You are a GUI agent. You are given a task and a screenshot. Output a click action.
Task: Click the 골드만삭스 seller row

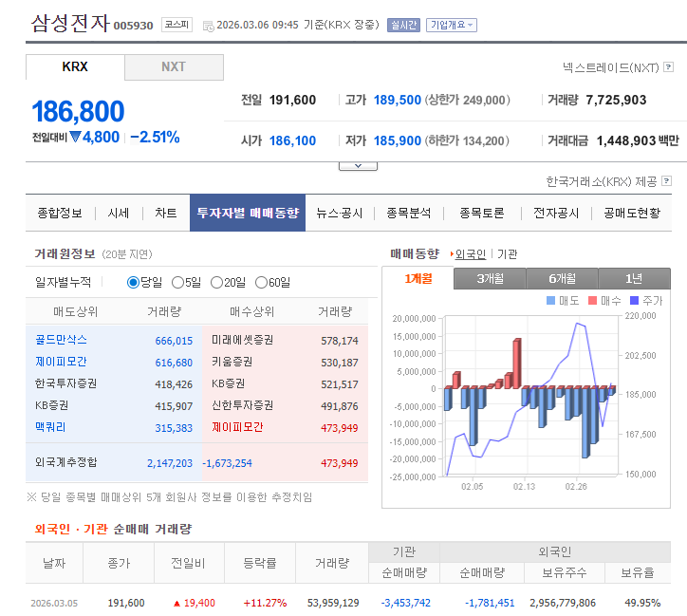click(x=61, y=340)
